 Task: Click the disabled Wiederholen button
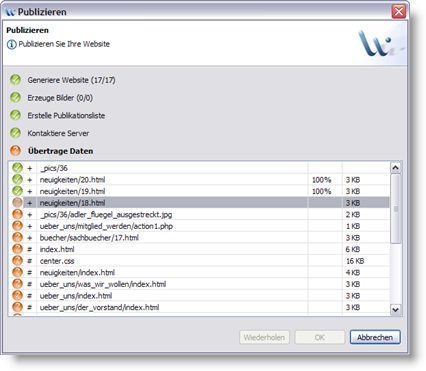[x=264, y=337]
